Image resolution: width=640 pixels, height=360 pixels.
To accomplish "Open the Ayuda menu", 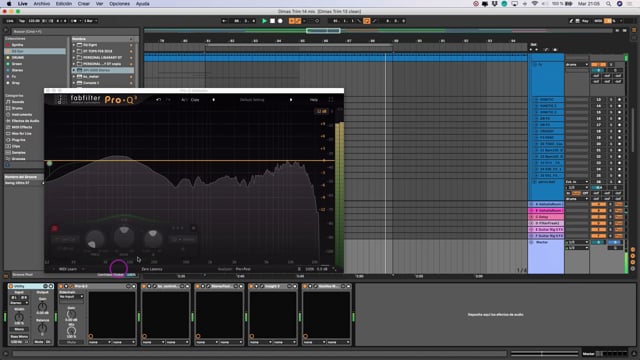I will (142, 4).
